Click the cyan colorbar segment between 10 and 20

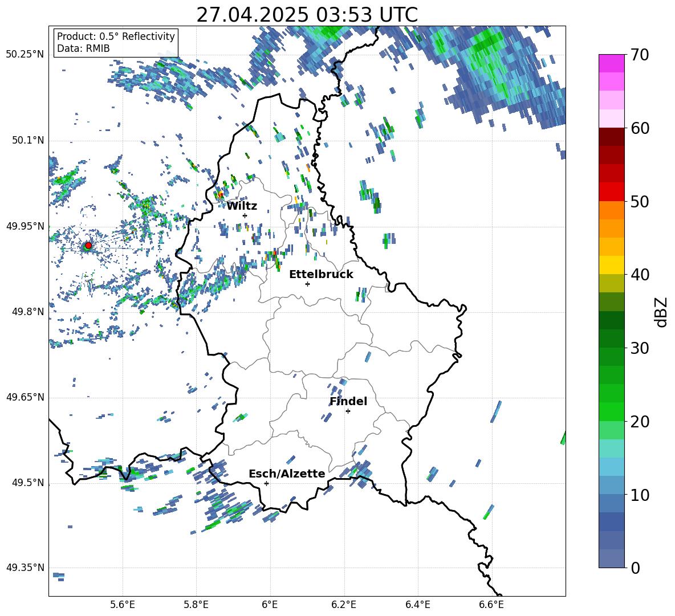(612, 448)
